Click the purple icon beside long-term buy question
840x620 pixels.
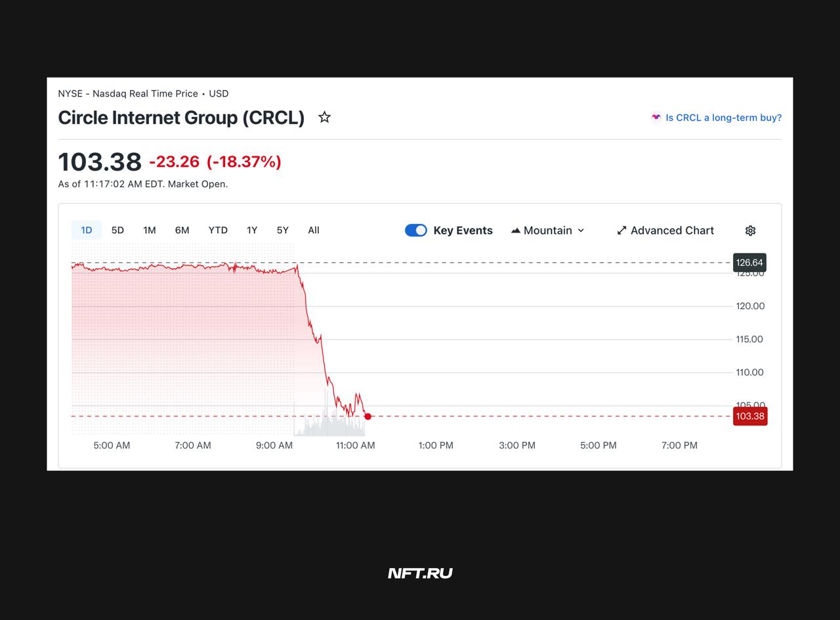pyautogui.click(x=656, y=118)
